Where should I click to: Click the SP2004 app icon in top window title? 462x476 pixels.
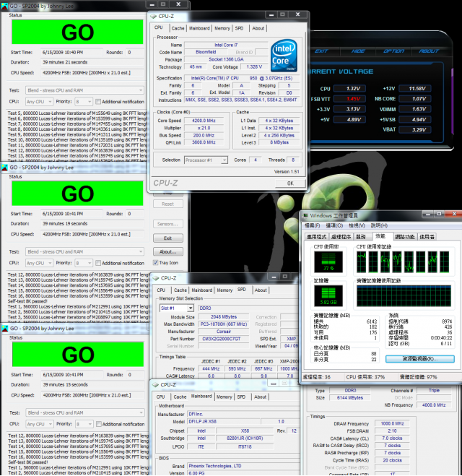[4, 6]
